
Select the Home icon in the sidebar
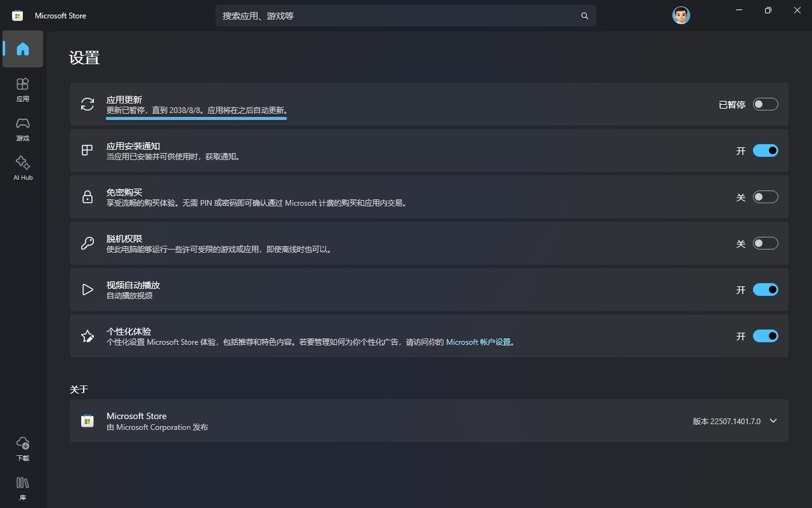22,49
